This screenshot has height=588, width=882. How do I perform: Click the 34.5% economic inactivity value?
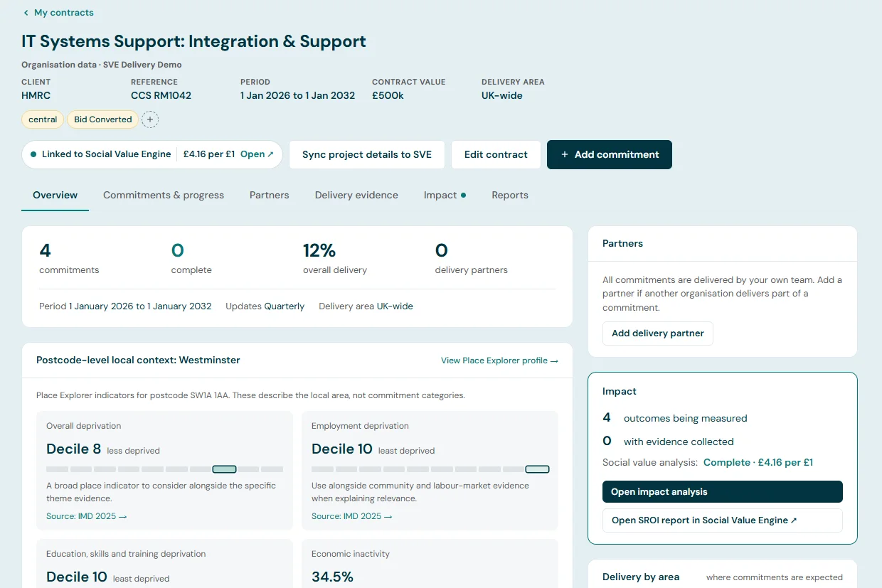click(332, 577)
